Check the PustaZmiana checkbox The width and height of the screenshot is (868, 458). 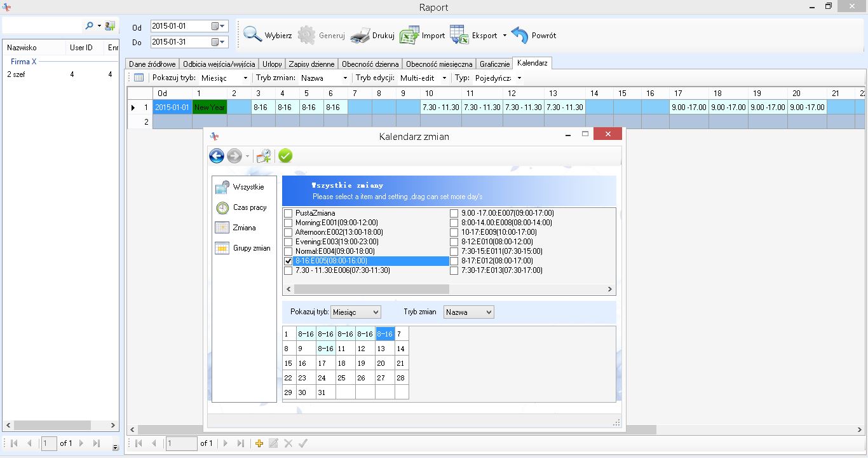[288, 213]
